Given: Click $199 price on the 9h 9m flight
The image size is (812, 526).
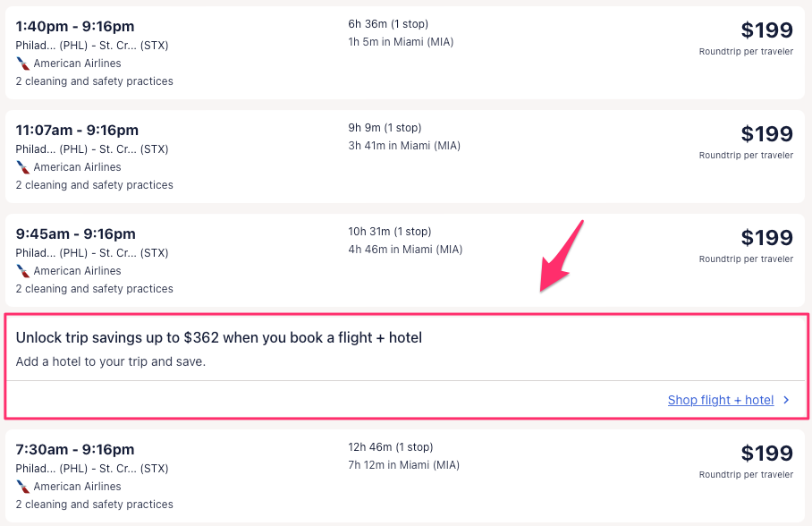Looking at the screenshot, I should click(x=766, y=134).
